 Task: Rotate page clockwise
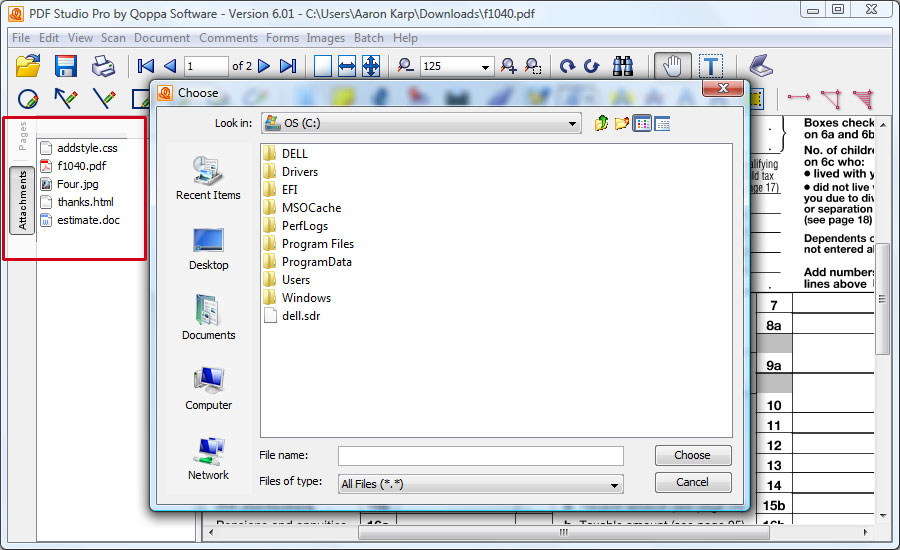click(567, 66)
